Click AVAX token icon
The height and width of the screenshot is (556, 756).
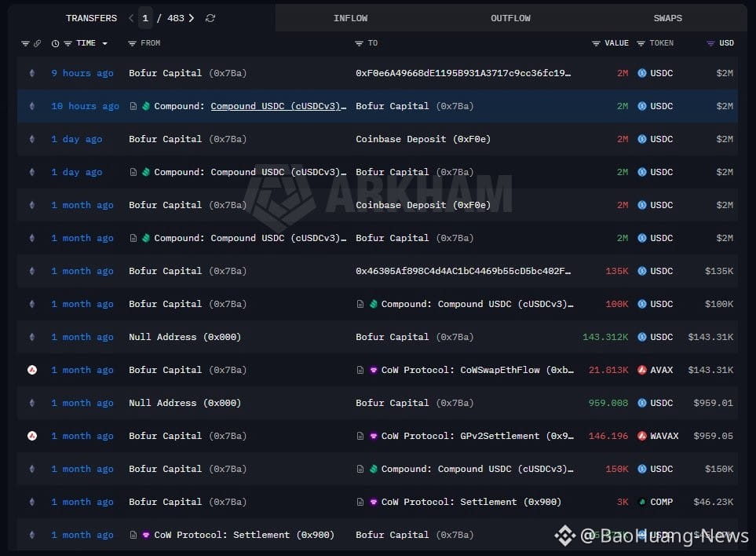click(641, 370)
